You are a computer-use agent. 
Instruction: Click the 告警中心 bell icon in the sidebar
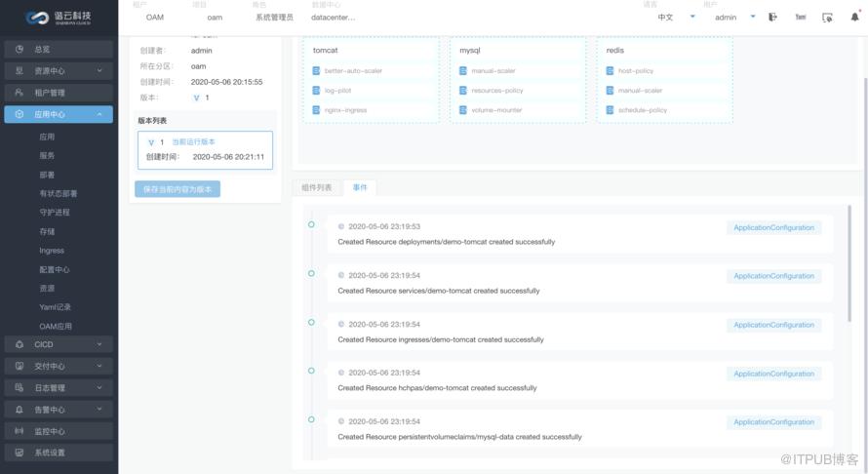(x=20, y=410)
